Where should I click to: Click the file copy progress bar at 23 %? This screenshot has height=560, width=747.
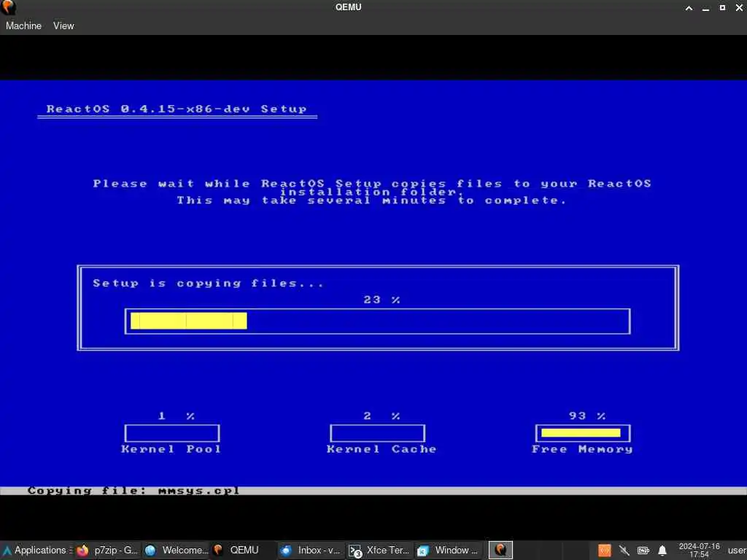pos(377,321)
